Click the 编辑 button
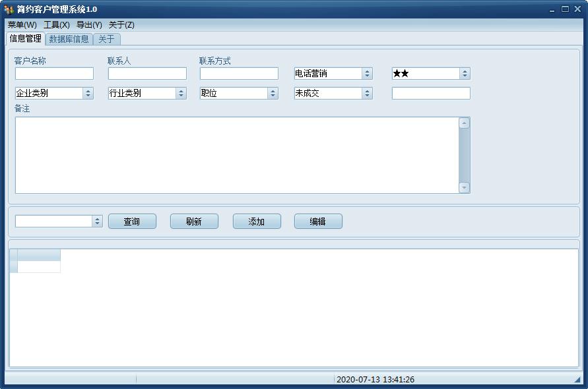This screenshot has height=389, width=588. pos(318,222)
